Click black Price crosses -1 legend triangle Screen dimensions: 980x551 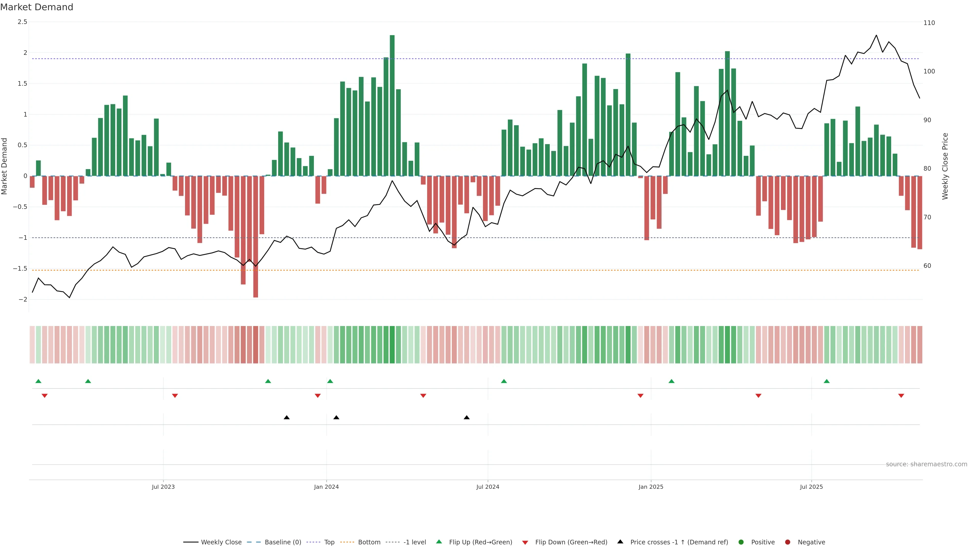(x=620, y=542)
